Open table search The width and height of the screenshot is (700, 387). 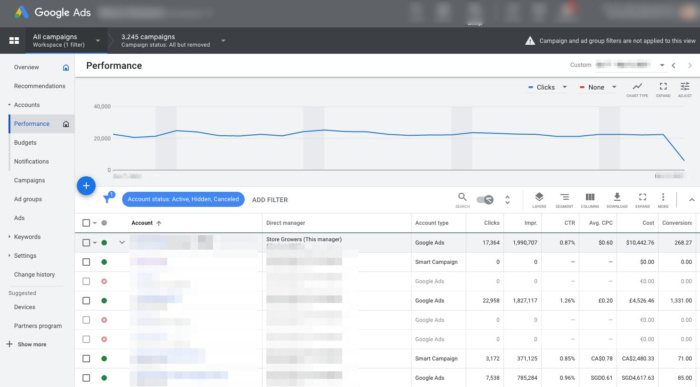point(462,200)
